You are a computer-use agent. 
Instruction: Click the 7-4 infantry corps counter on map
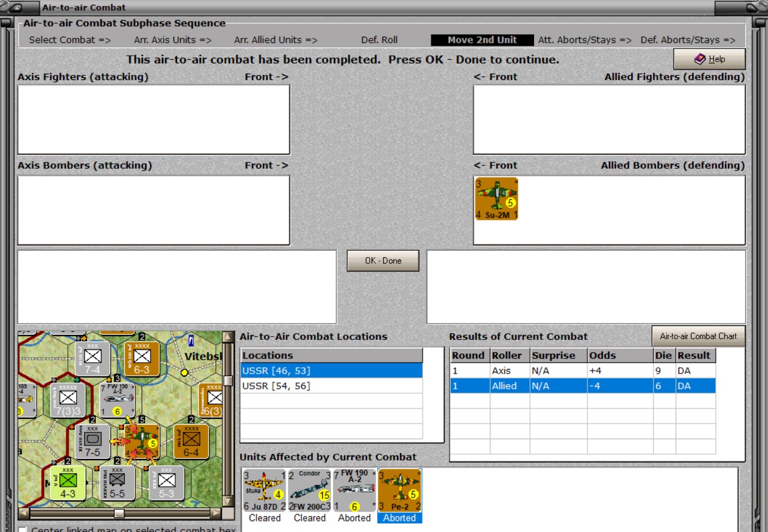click(93, 359)
